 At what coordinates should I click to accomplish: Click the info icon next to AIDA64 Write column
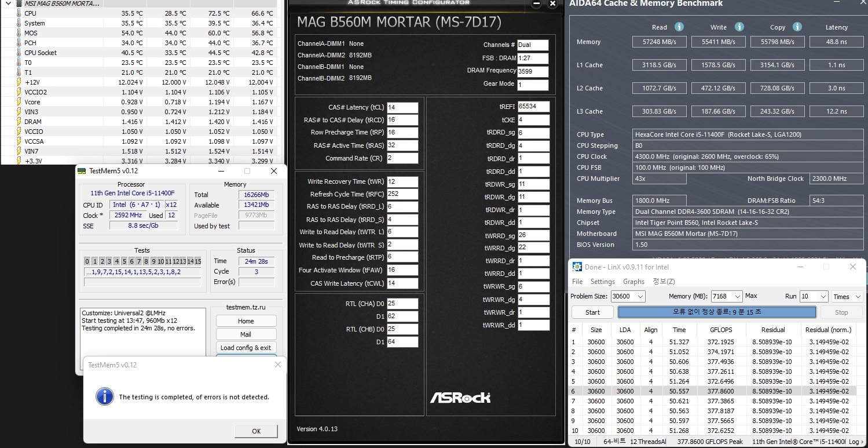tap(739, 27)
